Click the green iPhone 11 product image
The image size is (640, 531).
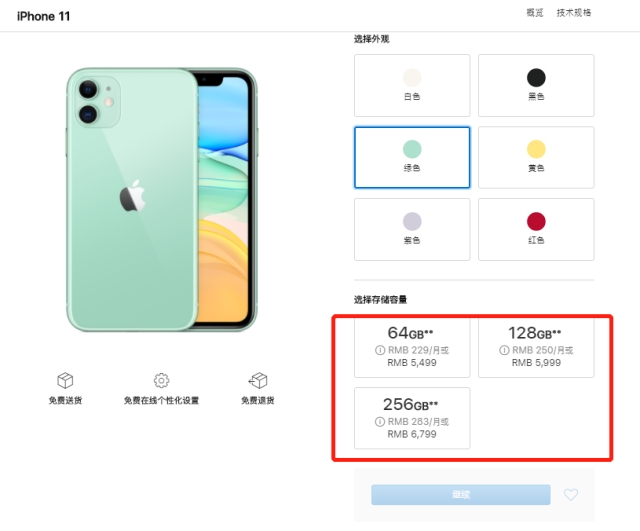[x=162, y=200]
